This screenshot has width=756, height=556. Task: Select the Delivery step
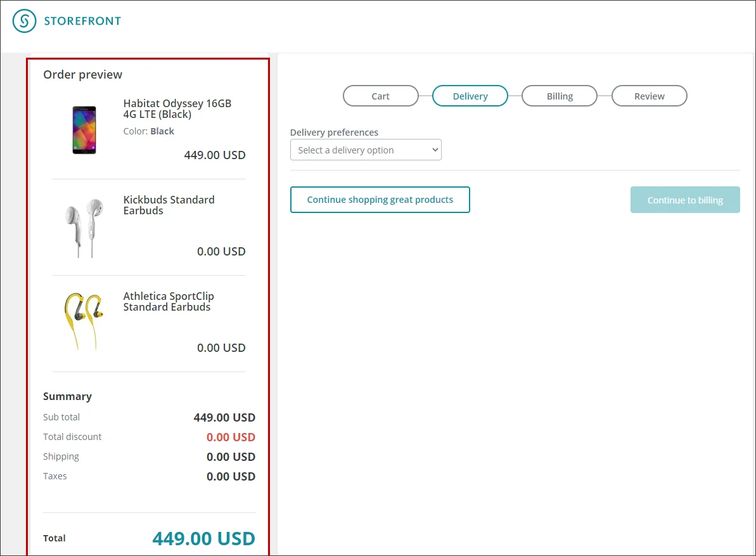coord(470,96)
